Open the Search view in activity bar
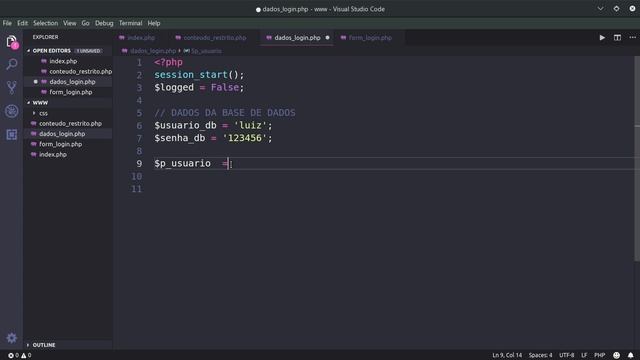The image size is (640, 360). pos(12,64)
